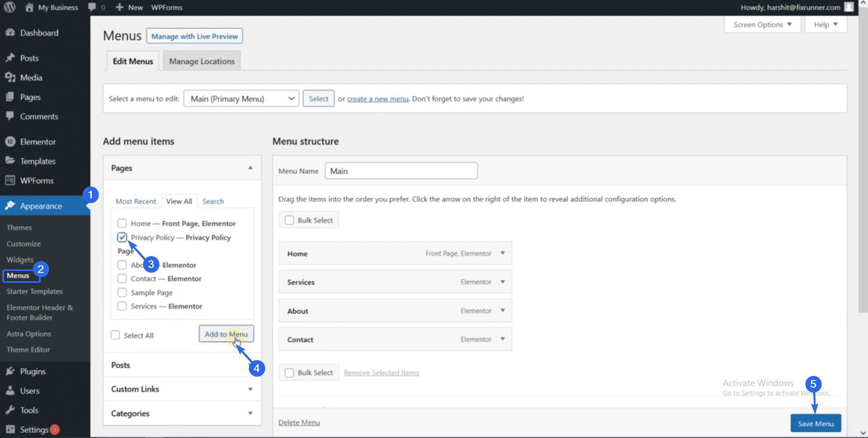Image resolution: width=868 pixels, height=438 pixels.
Task: Open Theme Editor submenu item
Action: pos(28,349)
